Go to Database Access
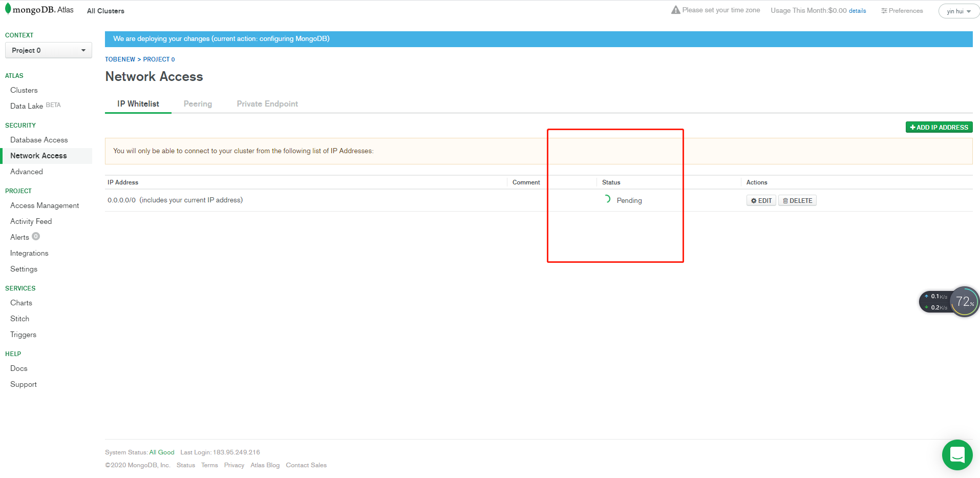 pyautogui.click(x=39, y=140)
